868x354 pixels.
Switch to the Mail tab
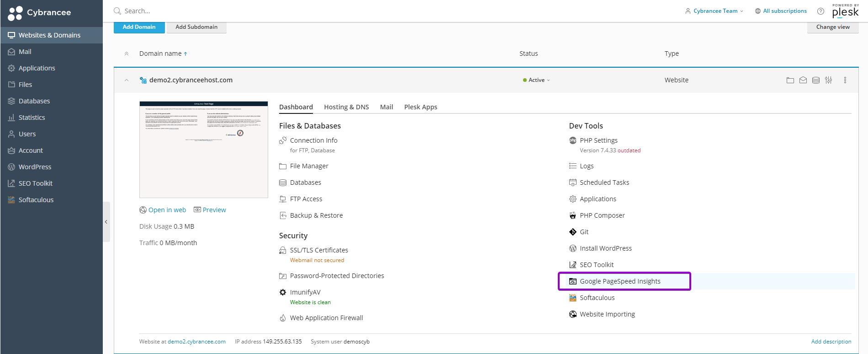386,107
